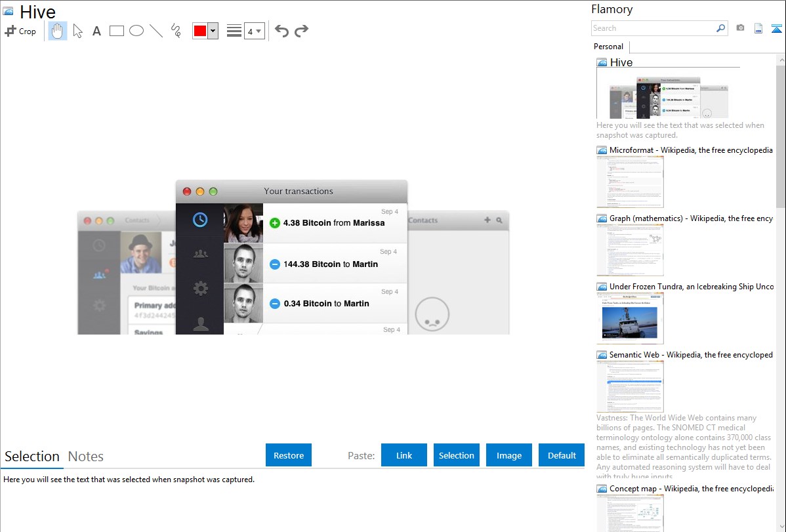Enable the freehand scribble tool
Image resolution: width=786 pixels, height=532 pixels.
click(176, 31)
